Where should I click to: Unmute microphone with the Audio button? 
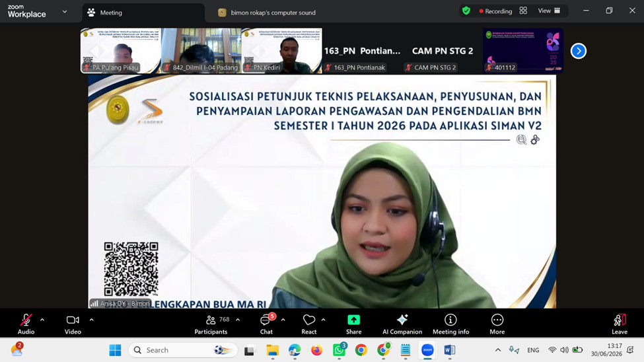pyautogui.click(x=26, y=324)
